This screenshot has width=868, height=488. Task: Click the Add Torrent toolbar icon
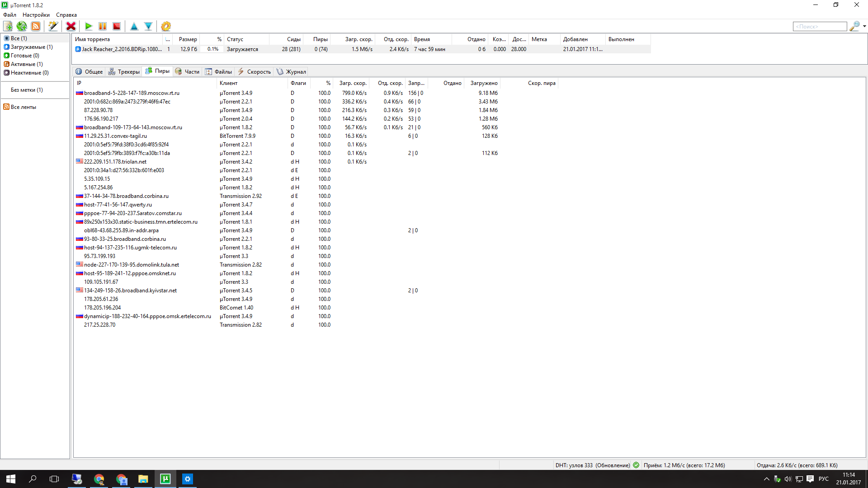(x=8, y=26)
